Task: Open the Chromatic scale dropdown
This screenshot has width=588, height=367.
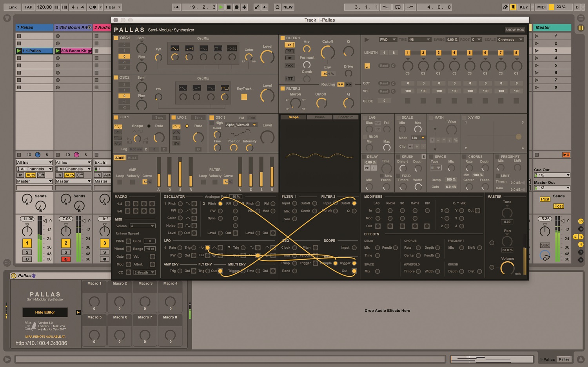Action: 510,40
